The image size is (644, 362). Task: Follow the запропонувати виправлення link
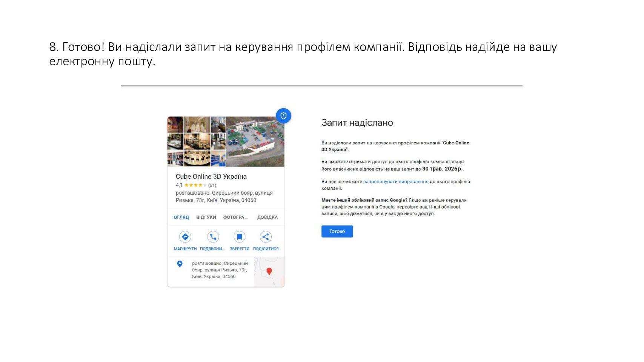(396, 181)
